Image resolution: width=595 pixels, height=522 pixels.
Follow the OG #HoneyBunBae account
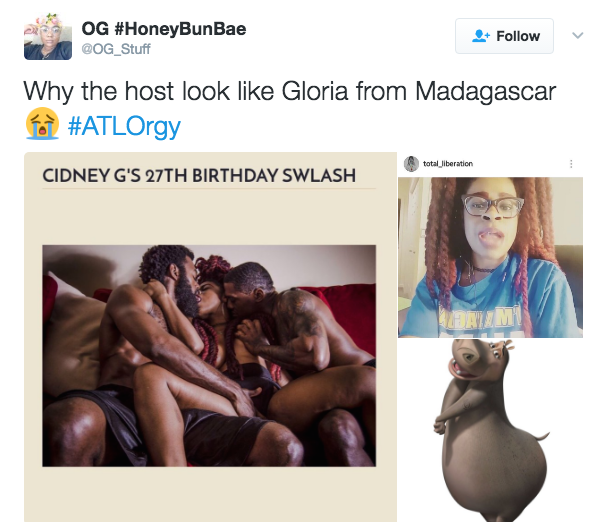504,36
